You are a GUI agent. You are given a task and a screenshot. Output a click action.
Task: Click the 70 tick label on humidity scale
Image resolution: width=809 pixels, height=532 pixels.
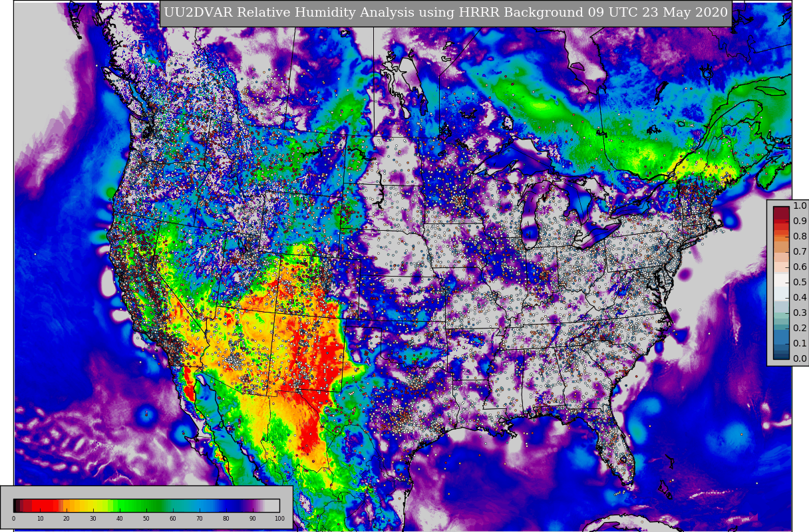click(200, 519)
